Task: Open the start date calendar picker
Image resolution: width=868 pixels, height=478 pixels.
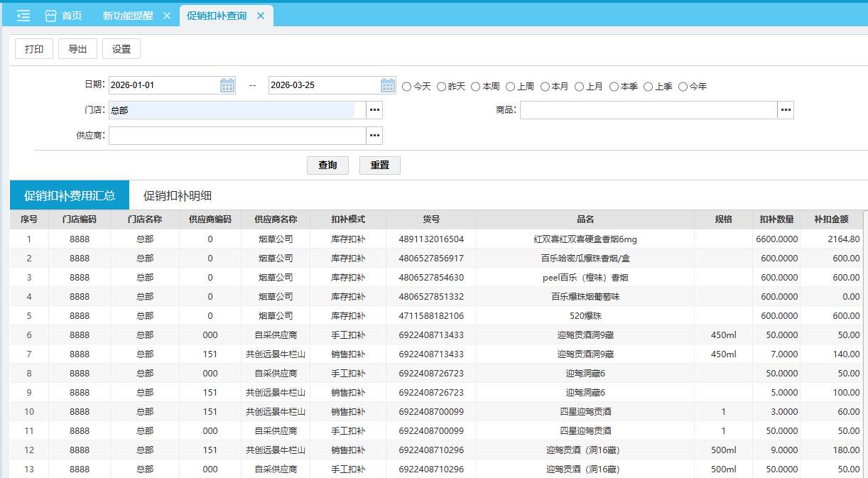Action: 227,86
